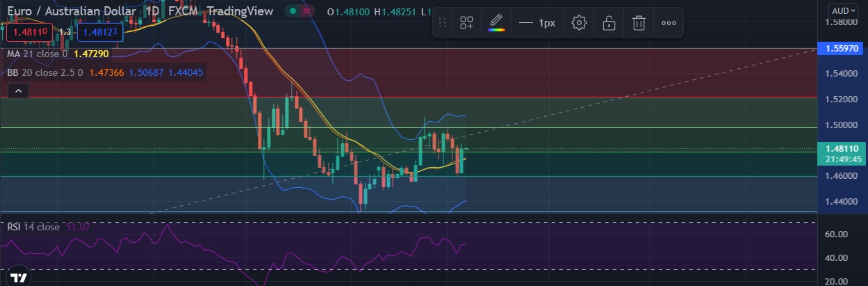
Task: Select the BB 20 close indicator legend
Action: 45,72
